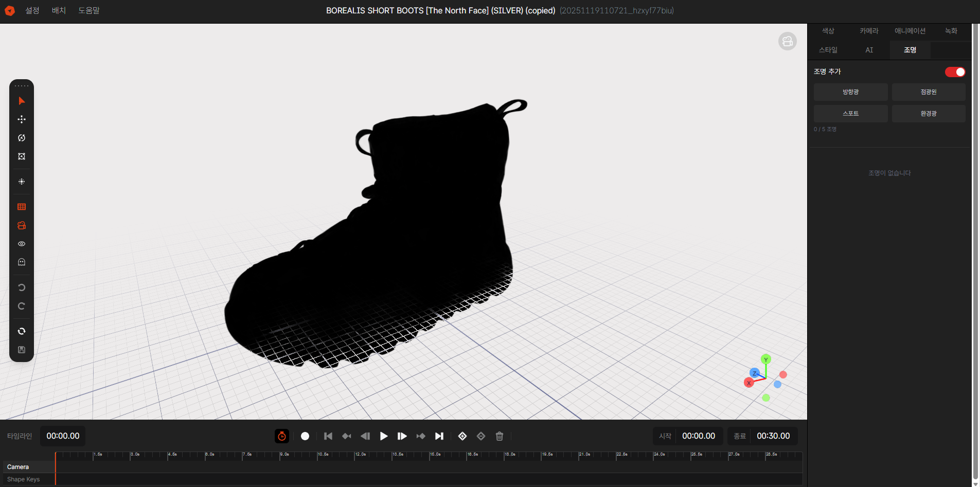This screenshot has width=980, height=487.
Task: Select the arrow selection tool
Action: tap(21, 101)
